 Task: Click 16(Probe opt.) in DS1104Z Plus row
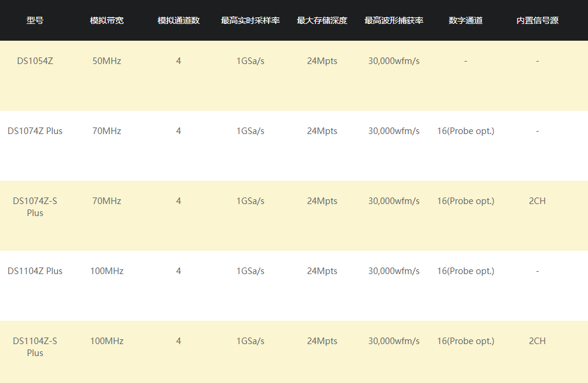point(466,271)
